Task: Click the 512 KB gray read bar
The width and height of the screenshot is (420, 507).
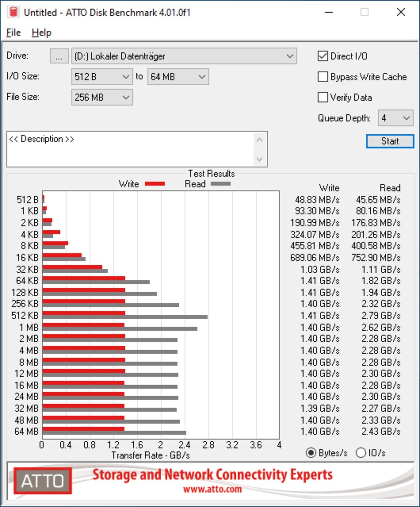Action: pyautogui.click(x=125, y=317)
